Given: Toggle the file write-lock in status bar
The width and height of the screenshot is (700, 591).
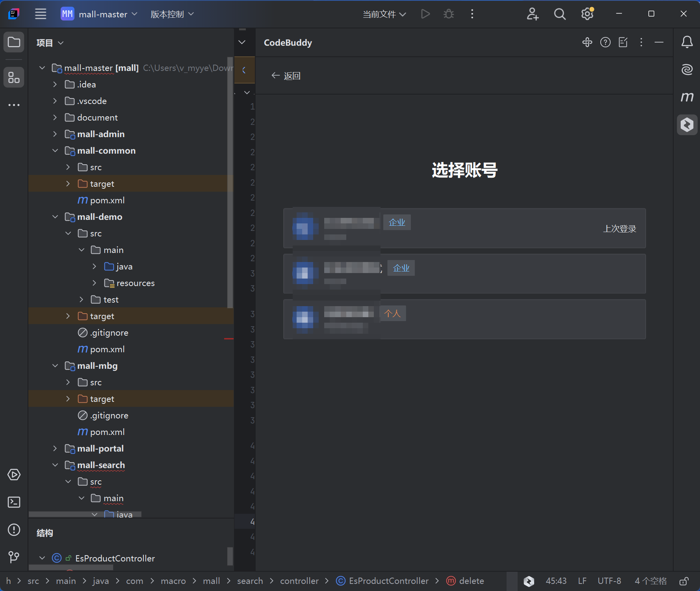Looking at the screenshot, I should pyautogui.click(x=684, y=581).
